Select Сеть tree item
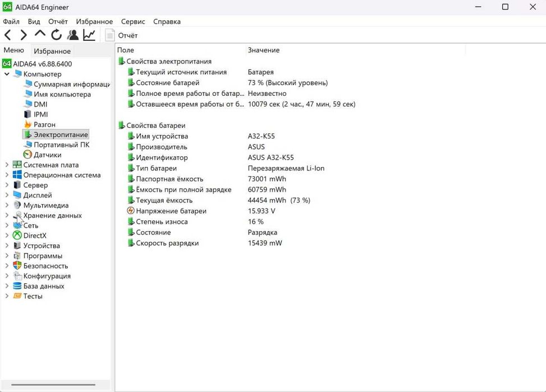 tap(31, 225)
